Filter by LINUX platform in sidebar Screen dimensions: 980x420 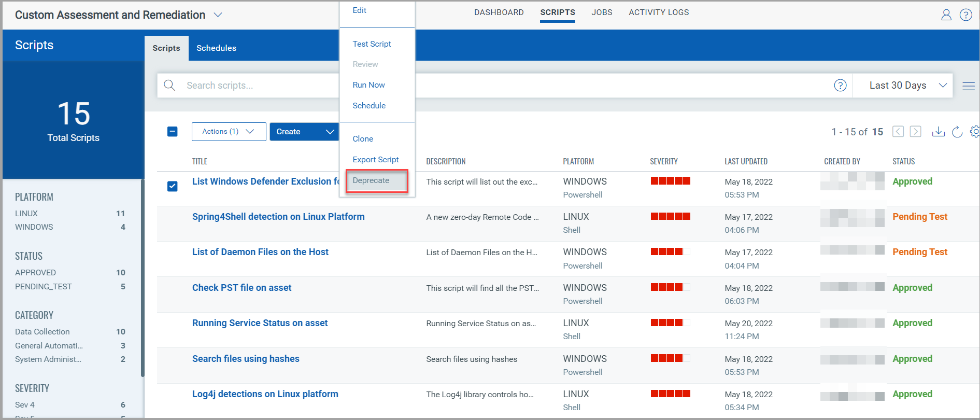pyautogui.click(x=26, y=214)
